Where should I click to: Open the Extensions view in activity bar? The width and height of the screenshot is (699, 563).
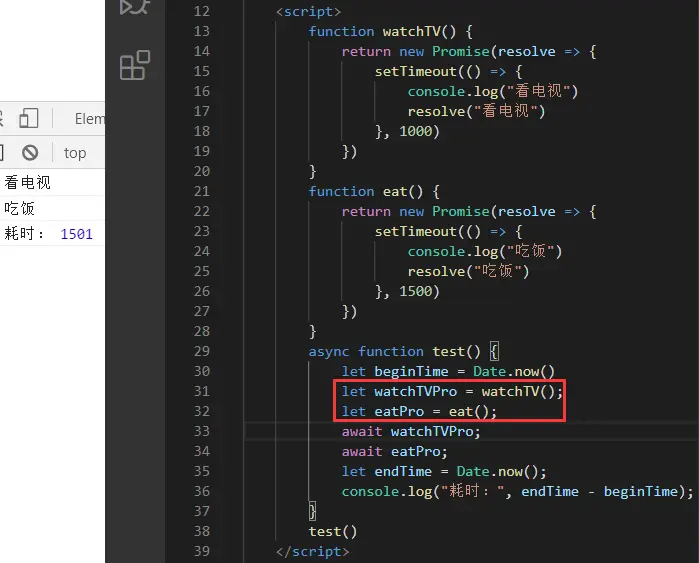[x=135, y=65]
